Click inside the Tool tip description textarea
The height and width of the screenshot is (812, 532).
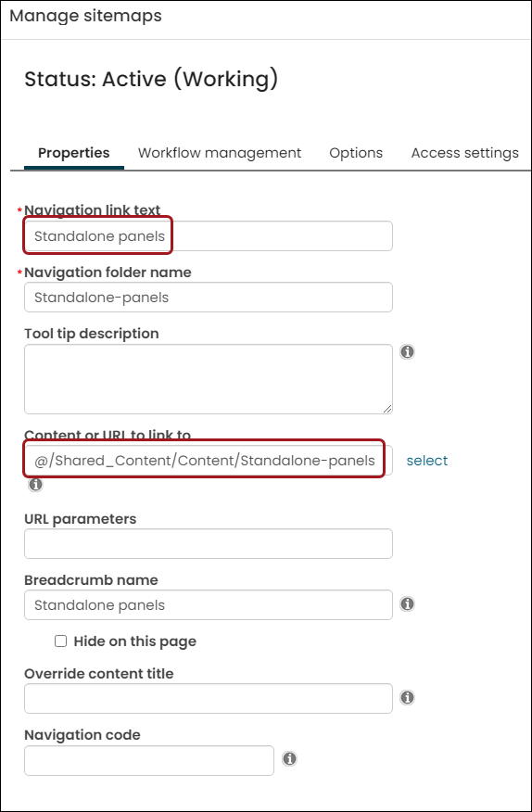click(x=209, y=379)
